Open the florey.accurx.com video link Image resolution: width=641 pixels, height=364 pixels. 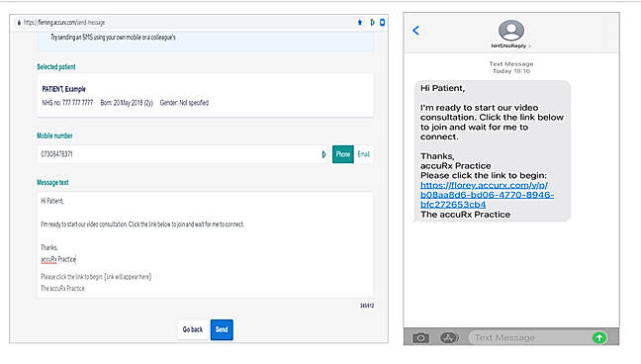pos(487,195)
